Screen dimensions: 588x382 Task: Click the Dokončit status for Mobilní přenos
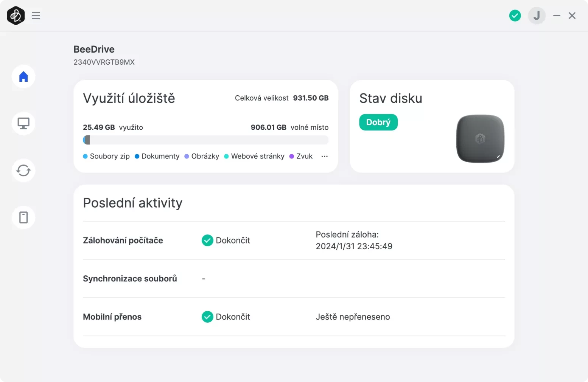coord(233,317)
